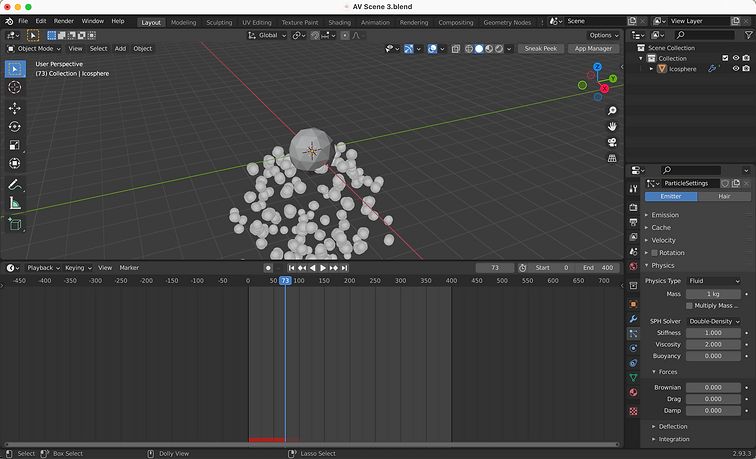This screenshot has width=756, height=459.
Task: Open the World properties tab
Action: [634, 266]
